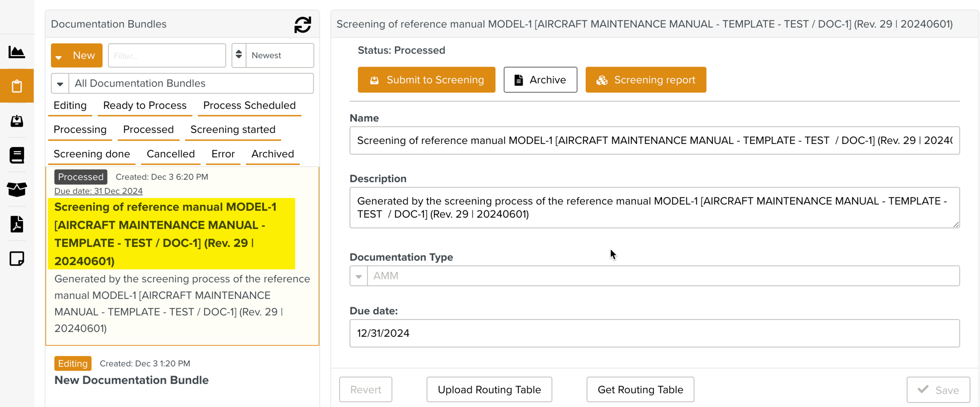Show bundles in the Archived tab
Screen dimensions: 980x407
click(272, 154)
